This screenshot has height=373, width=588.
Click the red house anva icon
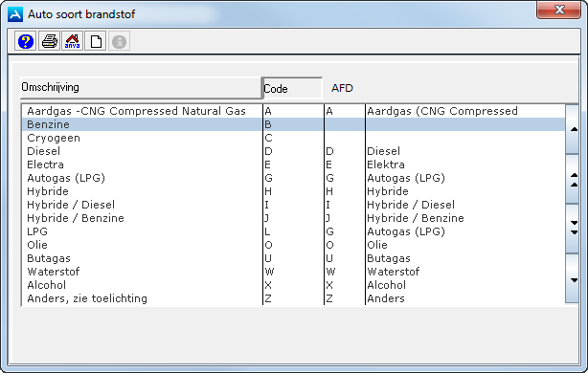(73, 41)
